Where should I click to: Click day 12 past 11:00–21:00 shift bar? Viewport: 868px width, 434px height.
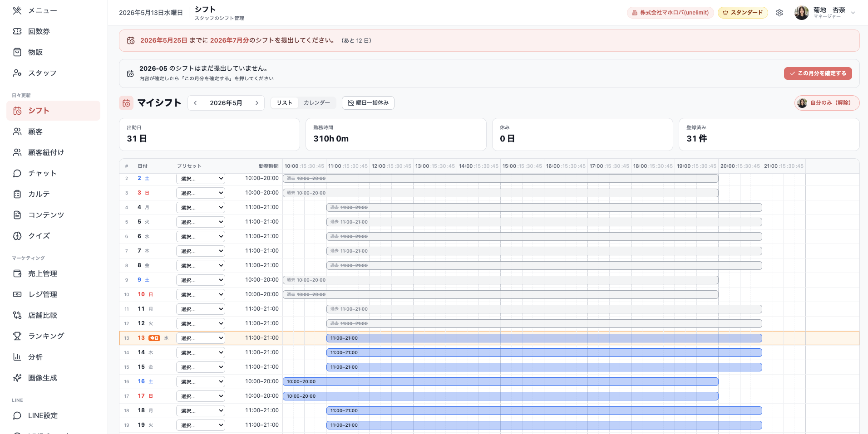(x=544, y=324)
